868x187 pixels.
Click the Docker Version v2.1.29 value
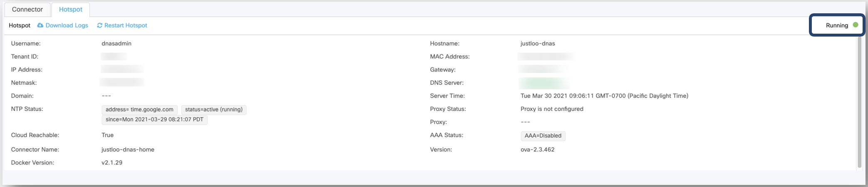point(112,163)
